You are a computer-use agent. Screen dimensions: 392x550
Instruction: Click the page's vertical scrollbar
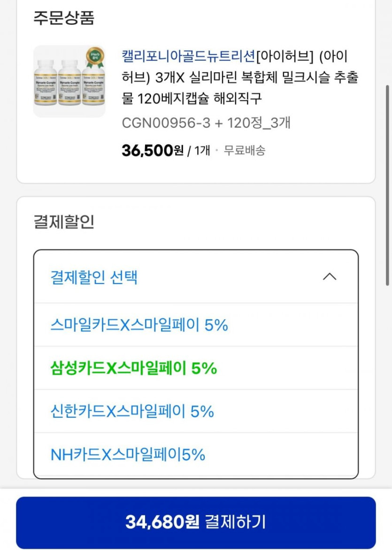[388, 183]
